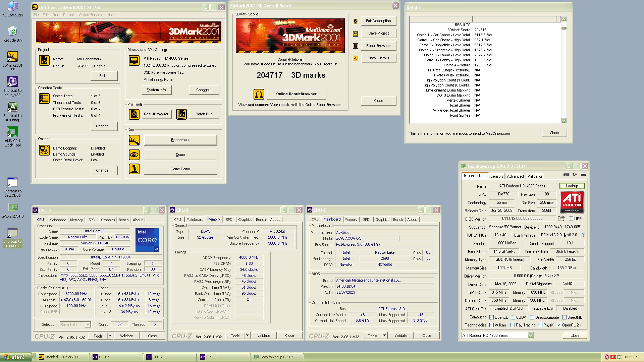Screen dimensions: 644x362
Task: Expand Tools dropdown arrow in CPU-Z CPU window
Action: [110, 336]
